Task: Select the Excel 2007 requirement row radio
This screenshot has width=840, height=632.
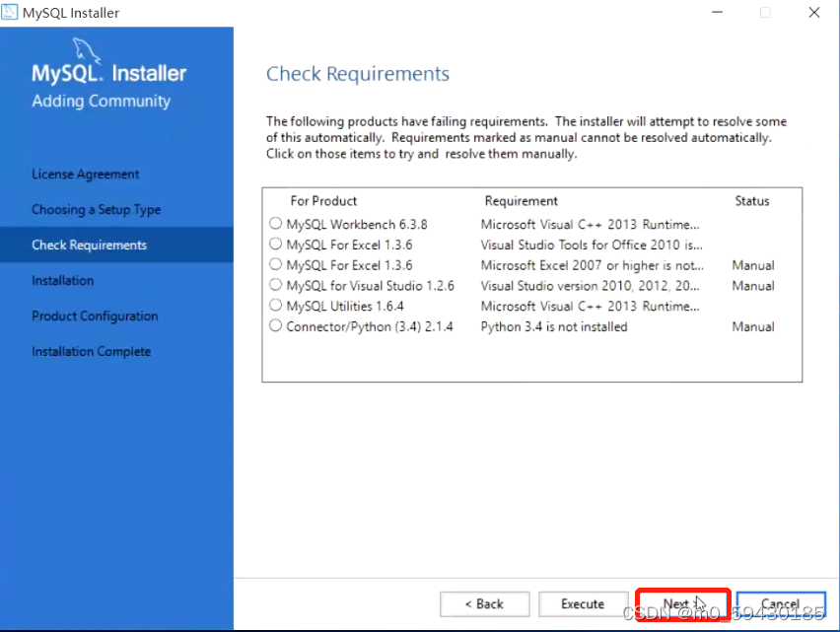Action: click(x=275, y=264)
